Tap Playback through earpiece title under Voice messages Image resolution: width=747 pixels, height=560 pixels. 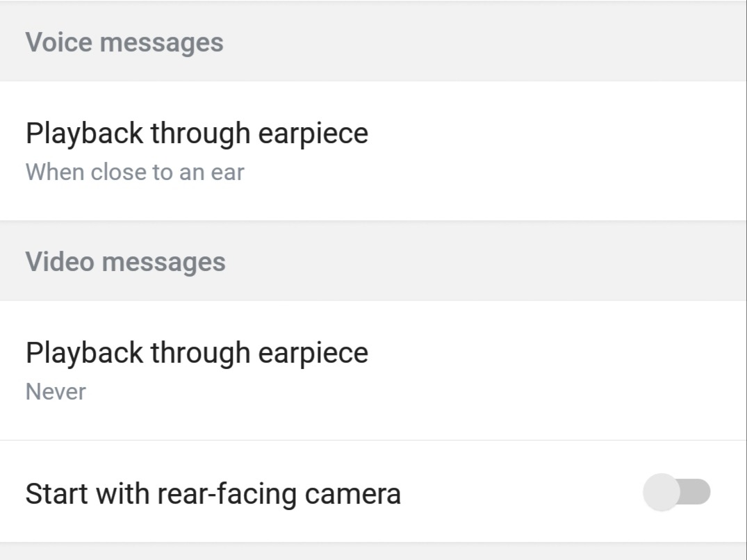click(x=197, y=133)
